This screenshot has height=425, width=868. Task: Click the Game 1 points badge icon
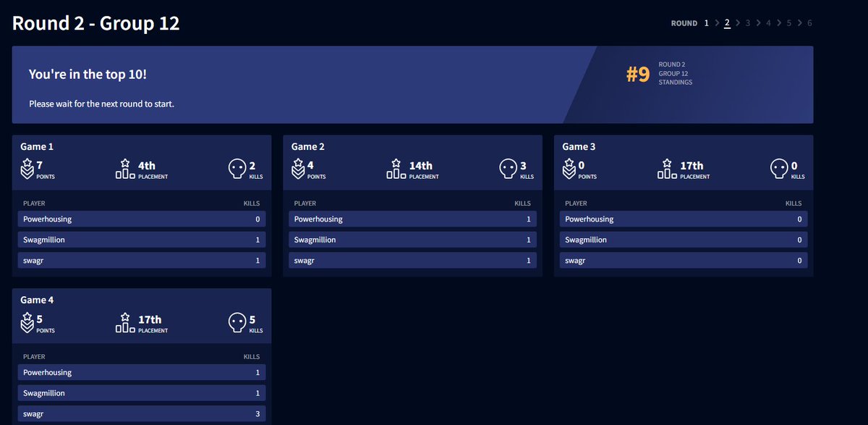tap(27, 169)
